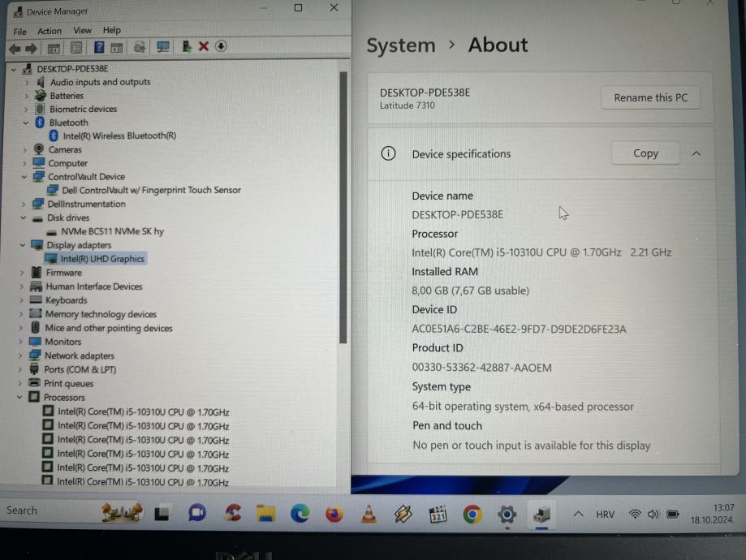Screen dimensions: 746x560
Task: Select Human Interface Devices category
Action: [x=93, y=286]
